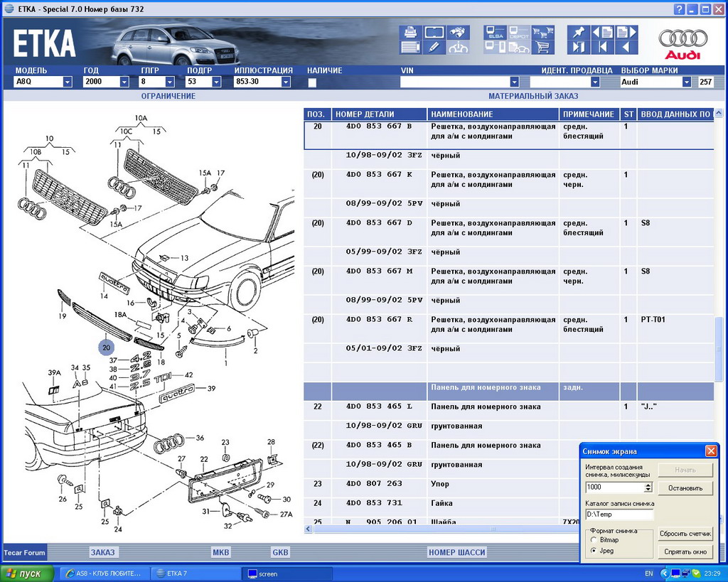Click the pushpin icon
The image size is (728, 582).
[x=579, y=33]
